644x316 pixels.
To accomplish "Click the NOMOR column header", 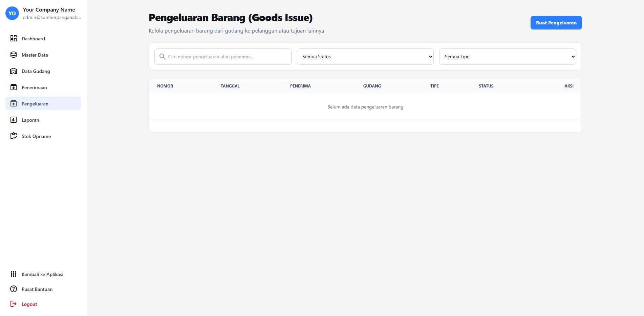I will point(165,86).
